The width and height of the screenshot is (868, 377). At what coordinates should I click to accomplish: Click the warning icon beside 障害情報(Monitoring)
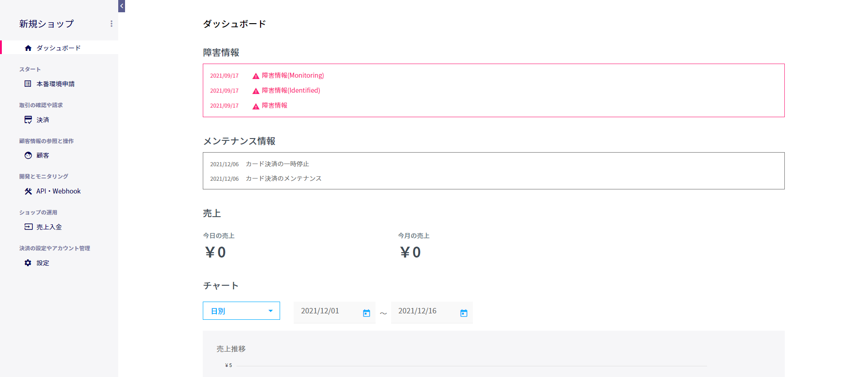pyautogui.click(x=255, y=75)
